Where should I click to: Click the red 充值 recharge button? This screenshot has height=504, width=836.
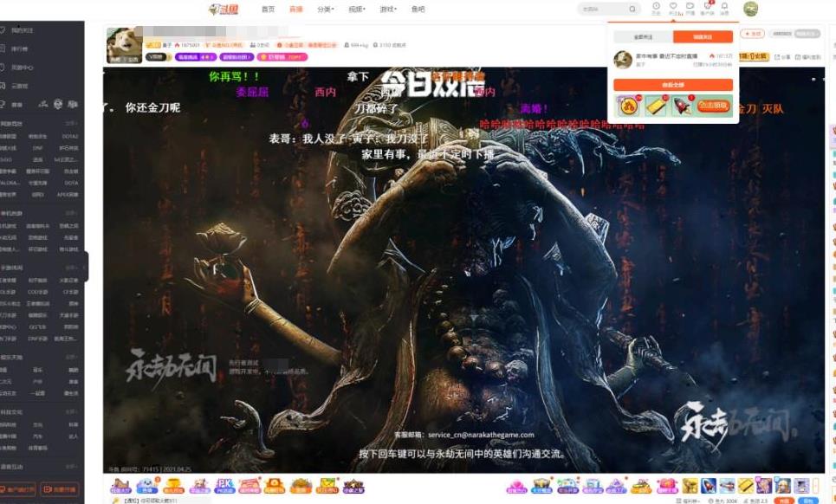(784, 501)
